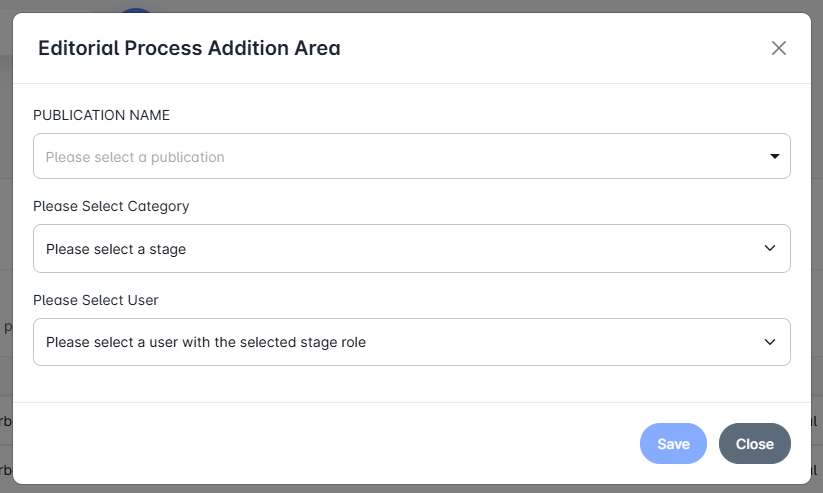Click the "Please Select User" label

click(96, 299)
